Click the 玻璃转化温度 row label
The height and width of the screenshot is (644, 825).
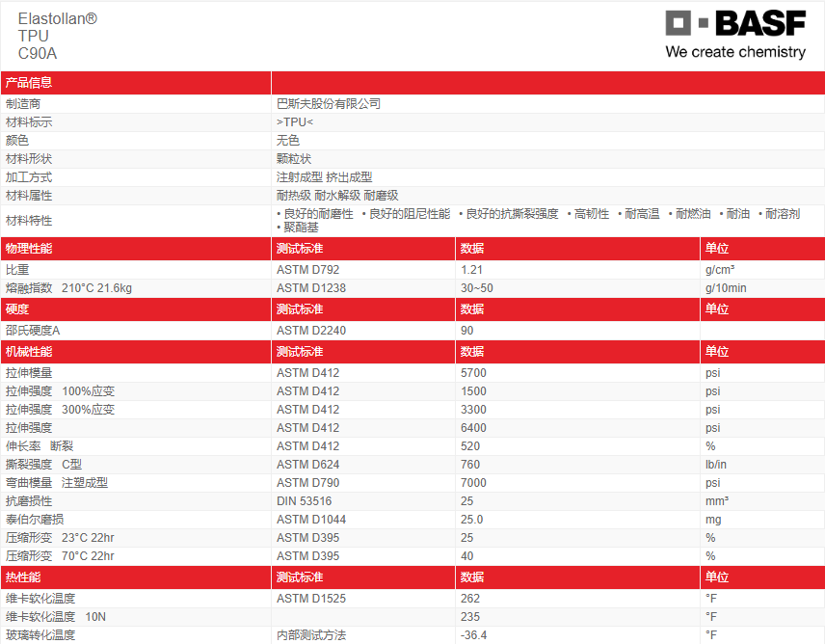point(40,635)
